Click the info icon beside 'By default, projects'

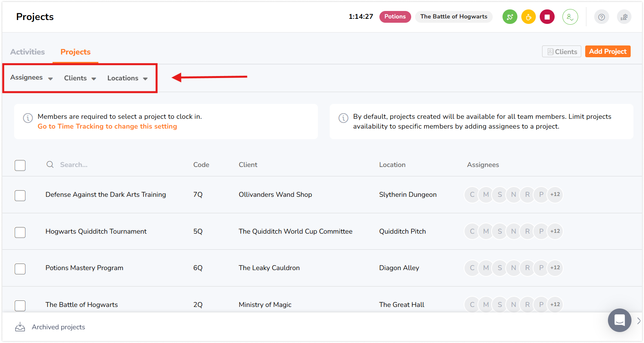click(343, 118)
